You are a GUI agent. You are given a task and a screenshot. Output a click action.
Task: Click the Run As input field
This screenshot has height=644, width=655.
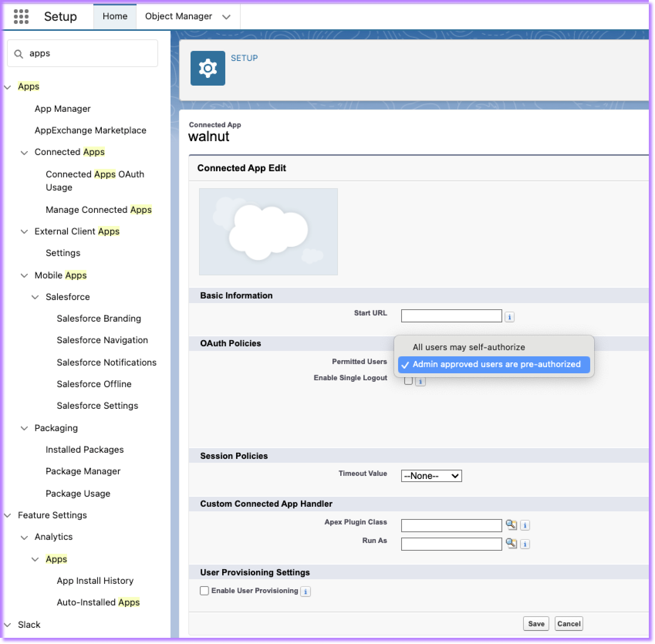pos(451,544)
